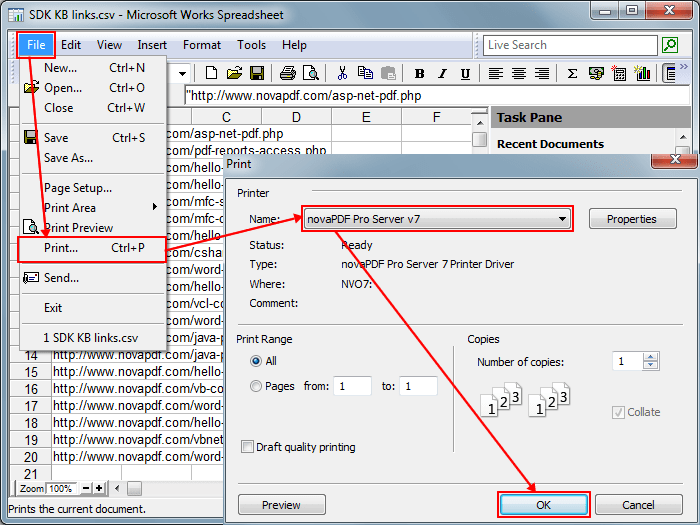Click the Currency format icon
The height and width of the screenshot is (525, 700).
(x=596, y=73)
